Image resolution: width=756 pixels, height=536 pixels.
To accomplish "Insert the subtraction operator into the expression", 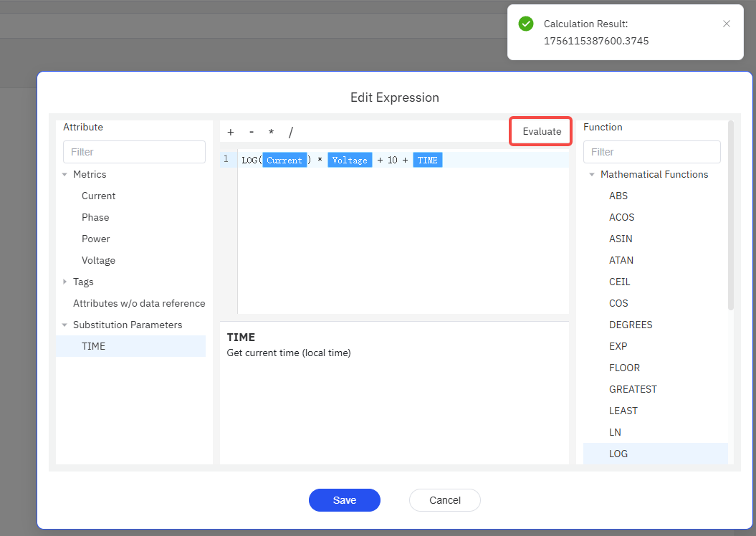I will 251,132.
